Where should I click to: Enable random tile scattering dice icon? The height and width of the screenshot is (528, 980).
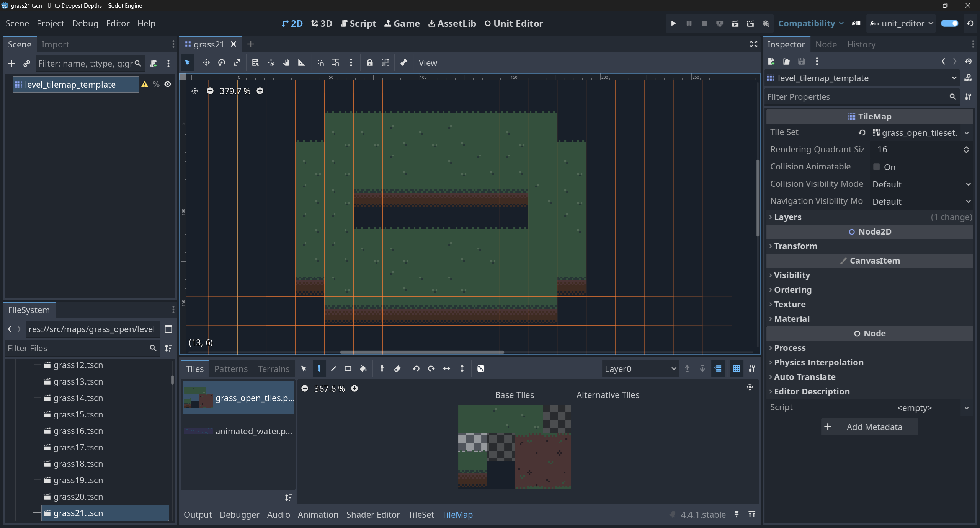click(481, 368)
